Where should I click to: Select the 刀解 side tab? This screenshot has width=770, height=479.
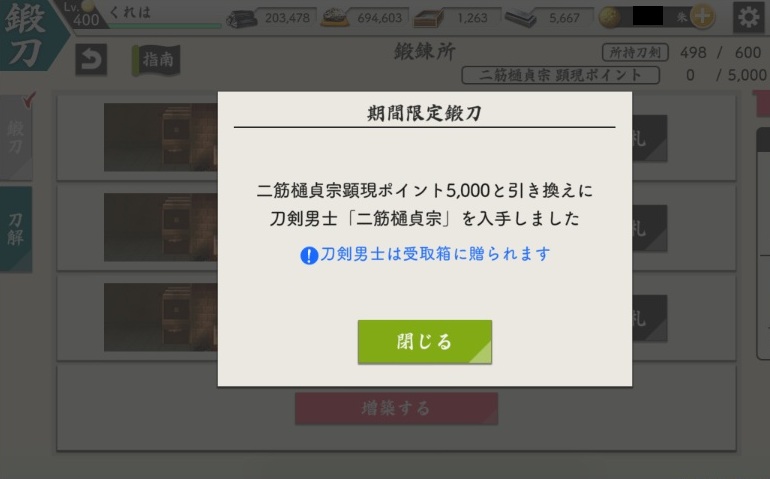[x=16, y=229]
